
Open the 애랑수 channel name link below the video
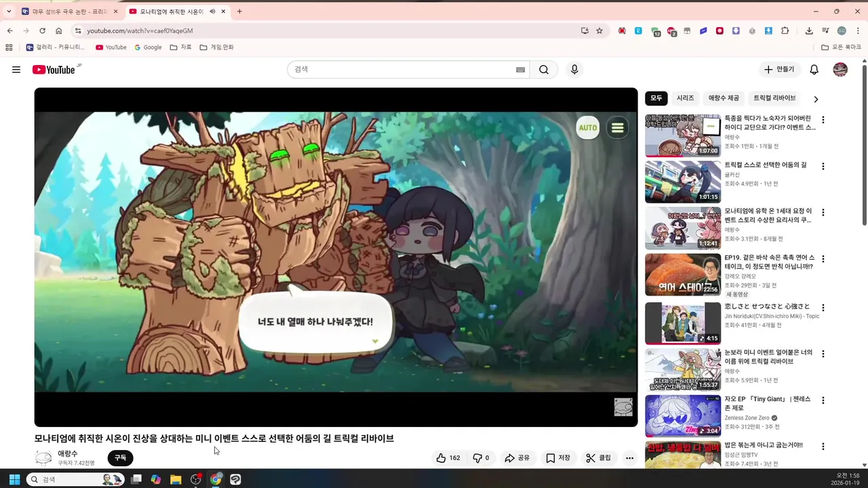(x=67, y=453)
